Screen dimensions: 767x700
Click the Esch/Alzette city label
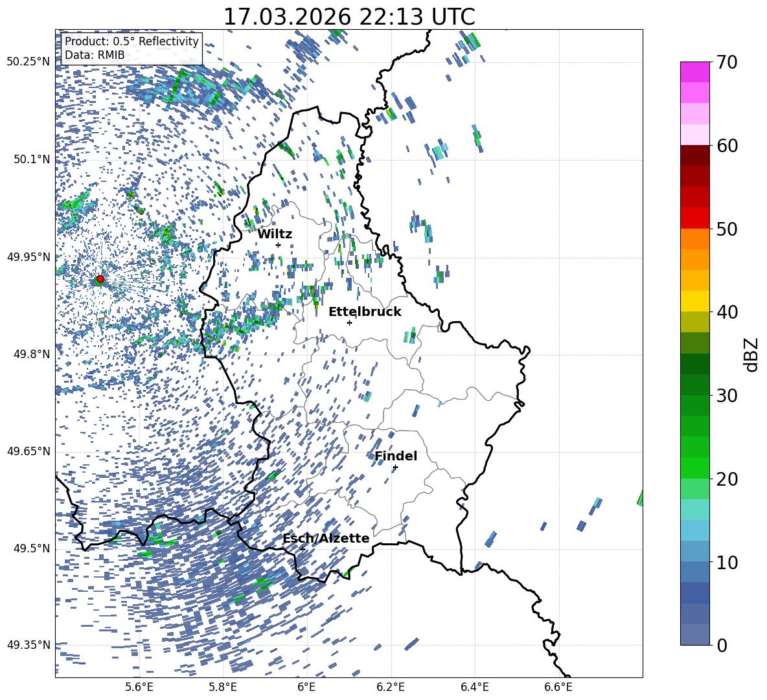[x=326, y=538]
